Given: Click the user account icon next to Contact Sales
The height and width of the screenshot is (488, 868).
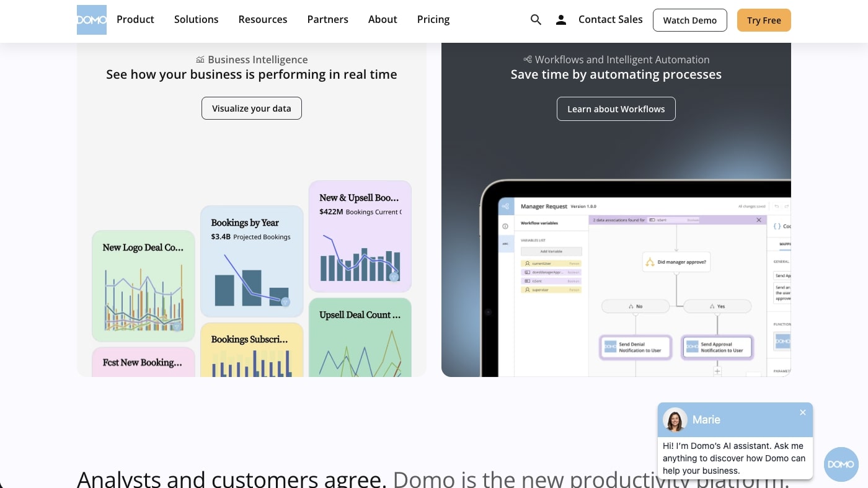Looking at the screenshot, I should tap(561, 19).
